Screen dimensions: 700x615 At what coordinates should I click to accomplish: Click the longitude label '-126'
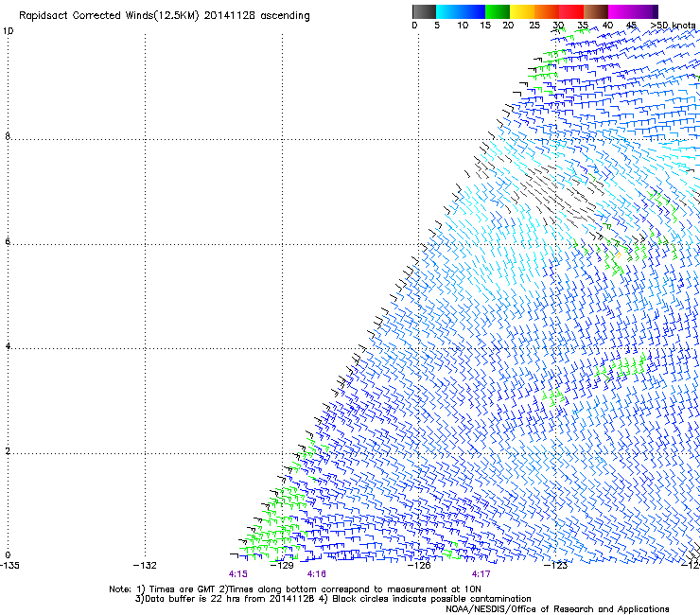point(419,566)
